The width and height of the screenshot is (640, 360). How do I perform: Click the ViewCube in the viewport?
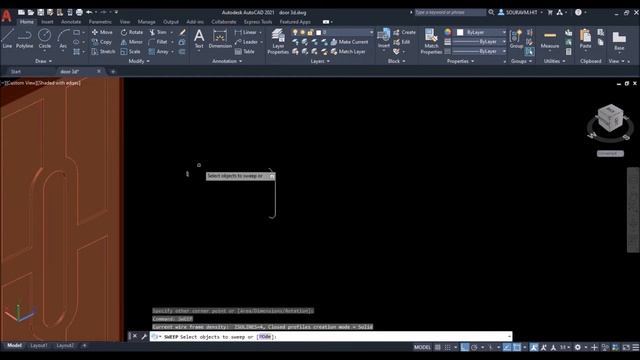click(610, 118)
